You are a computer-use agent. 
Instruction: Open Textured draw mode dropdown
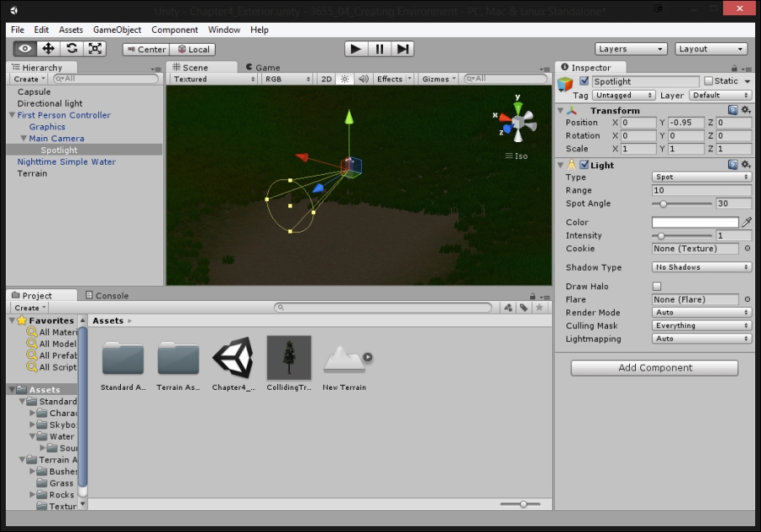[214, 80]
